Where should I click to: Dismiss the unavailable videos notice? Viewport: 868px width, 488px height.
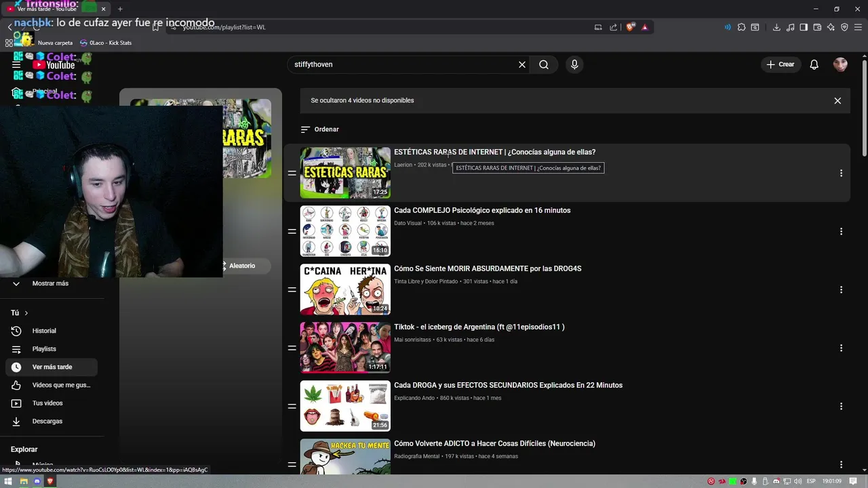(837, 100)
